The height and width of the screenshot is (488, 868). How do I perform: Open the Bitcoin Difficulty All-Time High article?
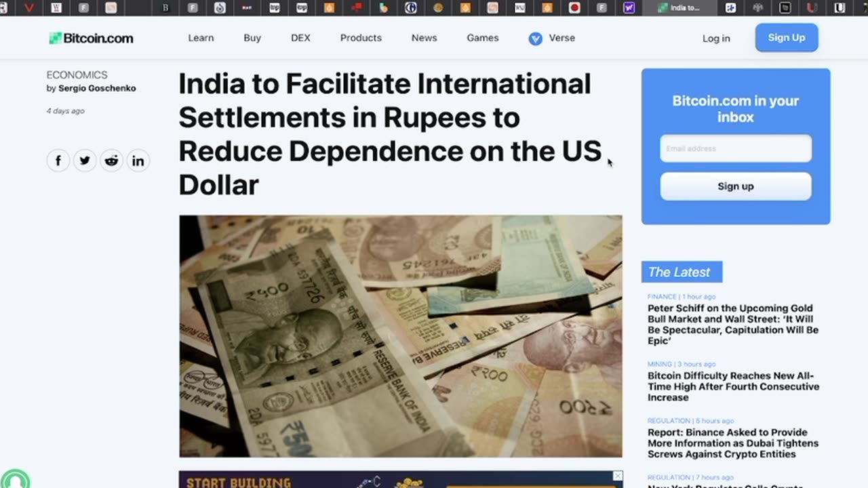[733, 386]
